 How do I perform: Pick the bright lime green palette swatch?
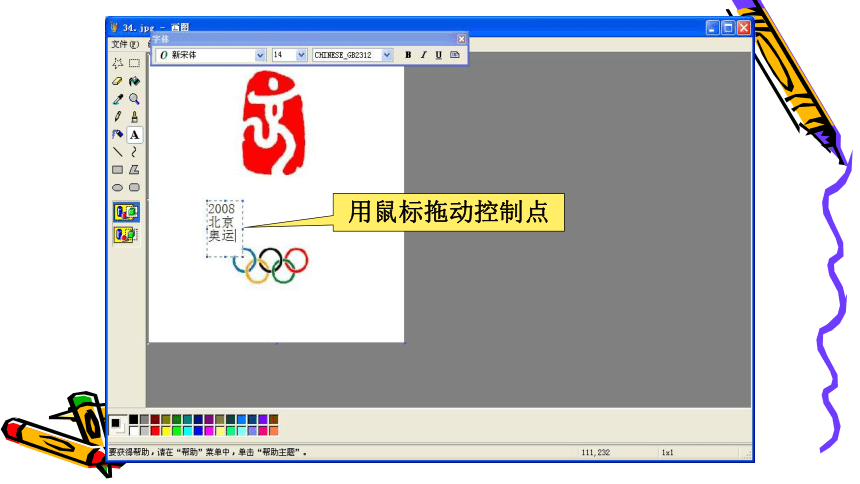tap(177, 431)
